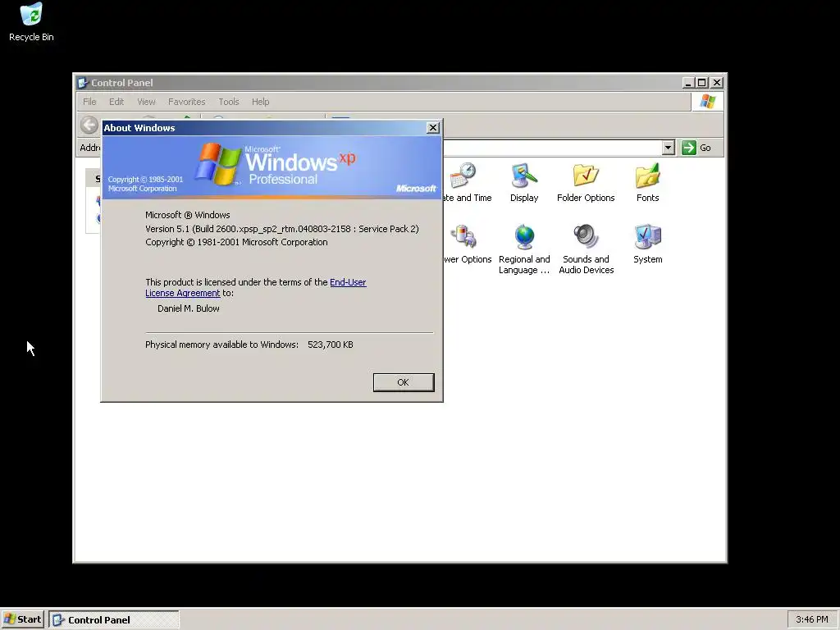Image resolution: width=840 pixels, height=630 pixels.
Task: Open Sounds and Audio Devices icon
Action: pos(586,249)
